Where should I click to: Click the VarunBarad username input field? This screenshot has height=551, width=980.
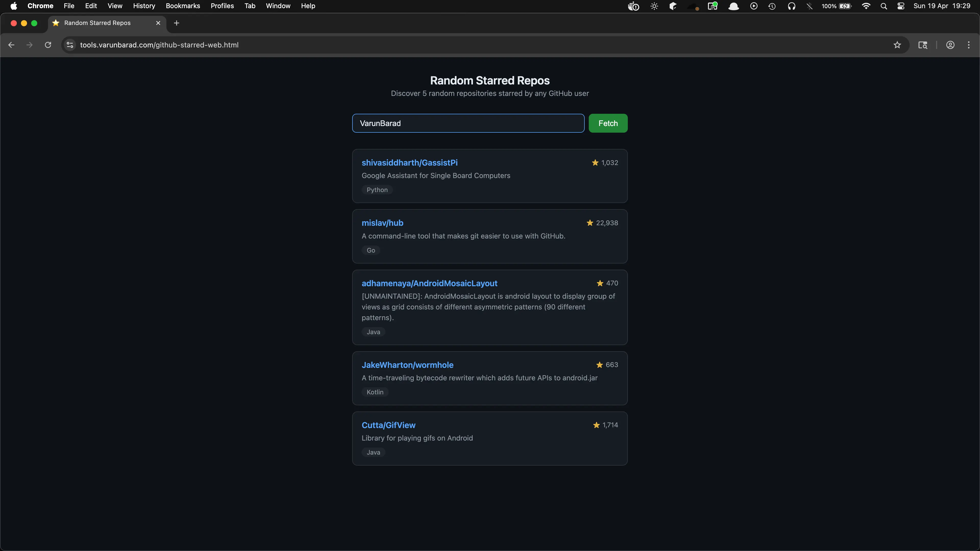[x=468, y=123]
